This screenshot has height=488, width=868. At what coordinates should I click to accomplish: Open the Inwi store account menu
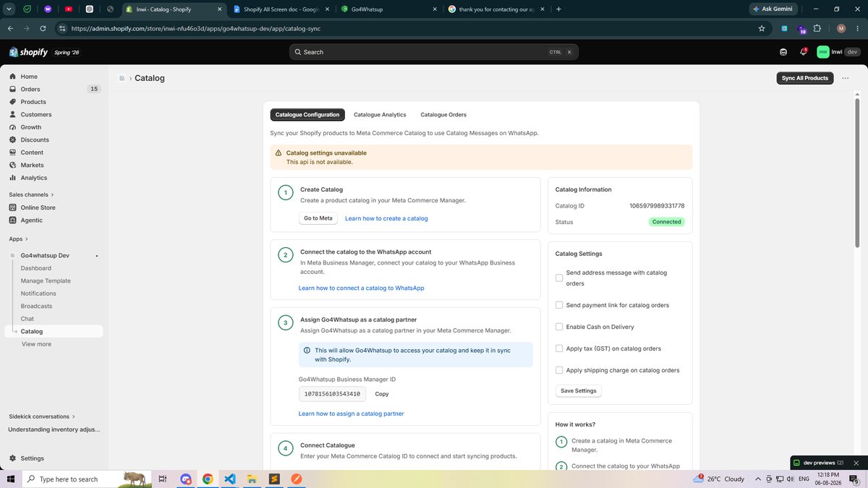pyautogui.click(x=838, y=52)
